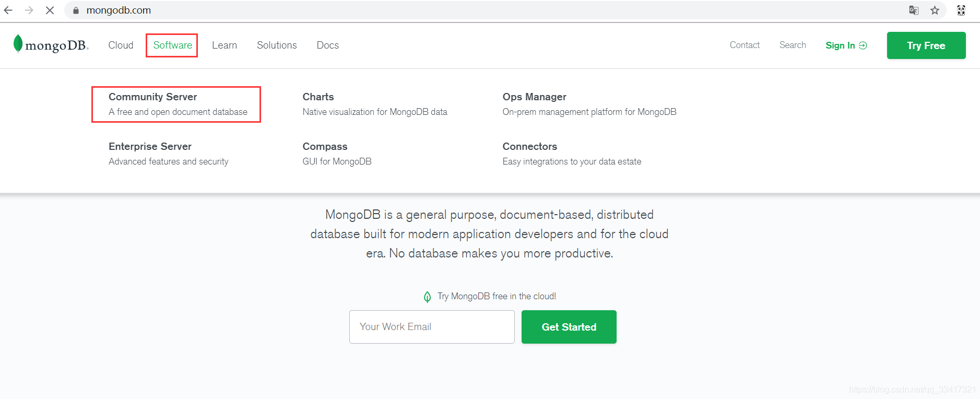Open the Cloud menu

pyautogui.click(x=121, y=45)
